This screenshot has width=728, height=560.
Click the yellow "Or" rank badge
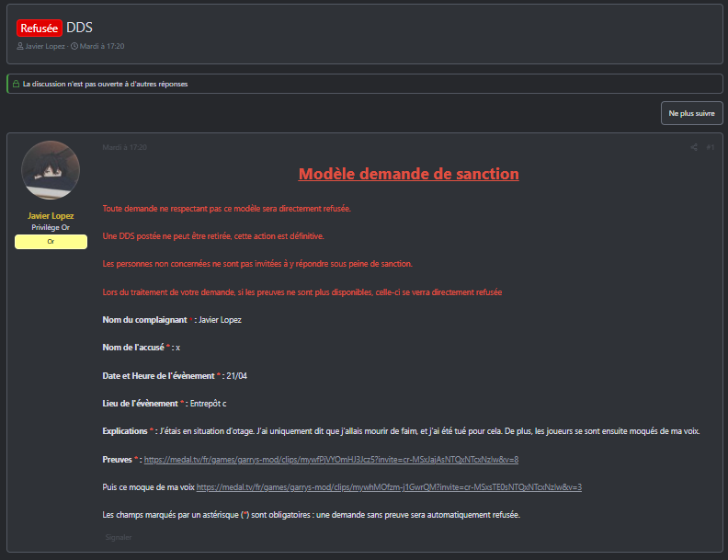51,242
